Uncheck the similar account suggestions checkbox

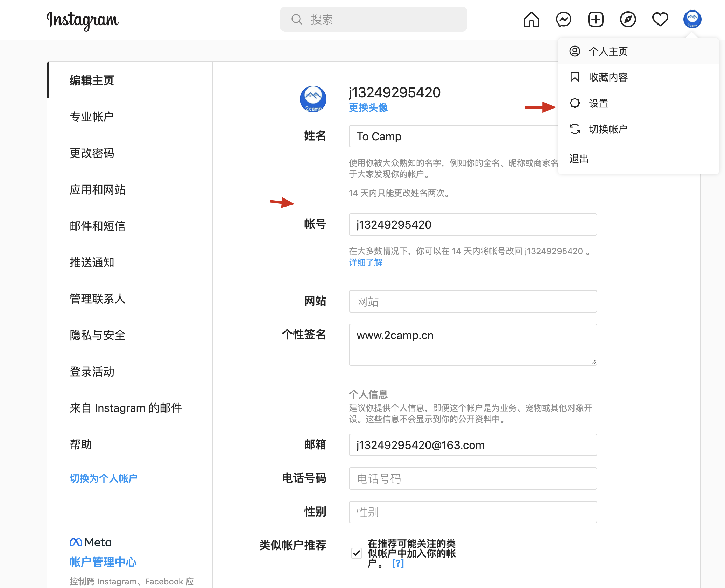pos(356,553)
